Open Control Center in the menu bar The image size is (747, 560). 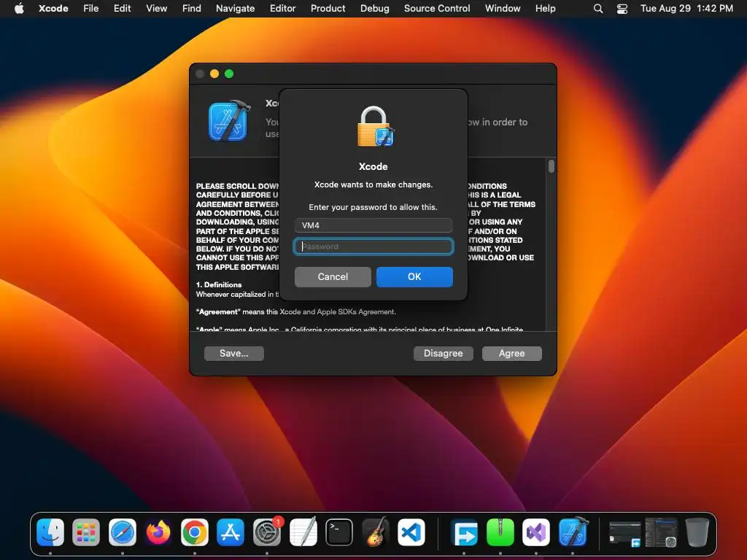(622, 9)
